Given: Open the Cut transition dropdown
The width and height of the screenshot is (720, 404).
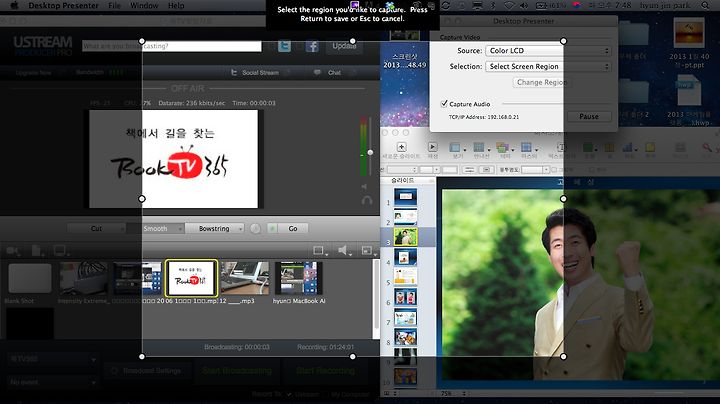Looking at the screenshot, I should 96,228.
